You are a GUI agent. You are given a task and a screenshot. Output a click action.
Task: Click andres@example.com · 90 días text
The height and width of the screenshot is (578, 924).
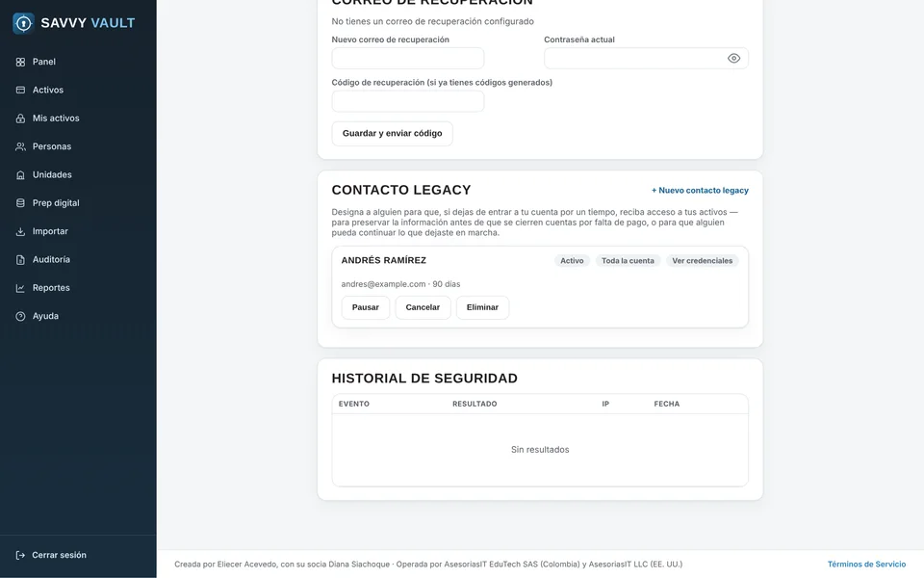click(x=400, y=284)
